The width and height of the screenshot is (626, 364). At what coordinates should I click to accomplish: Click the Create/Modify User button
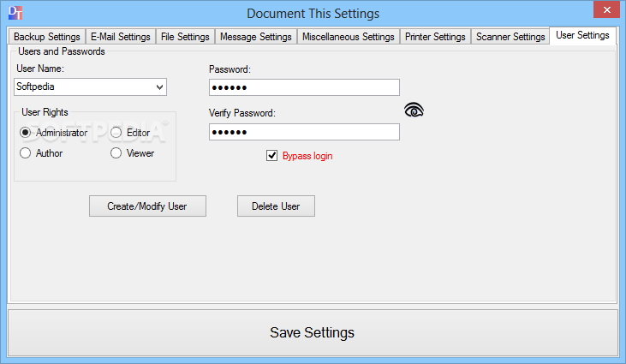tap(147, 206)
